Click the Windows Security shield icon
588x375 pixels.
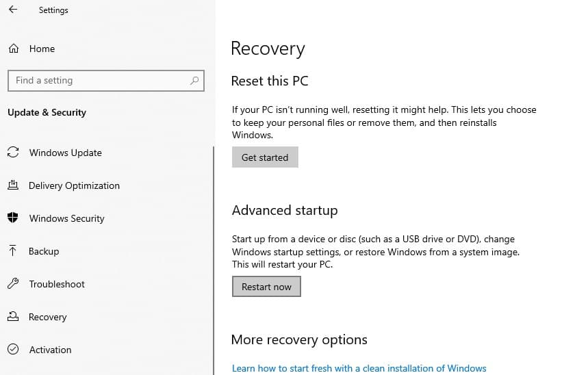[13, 218]
